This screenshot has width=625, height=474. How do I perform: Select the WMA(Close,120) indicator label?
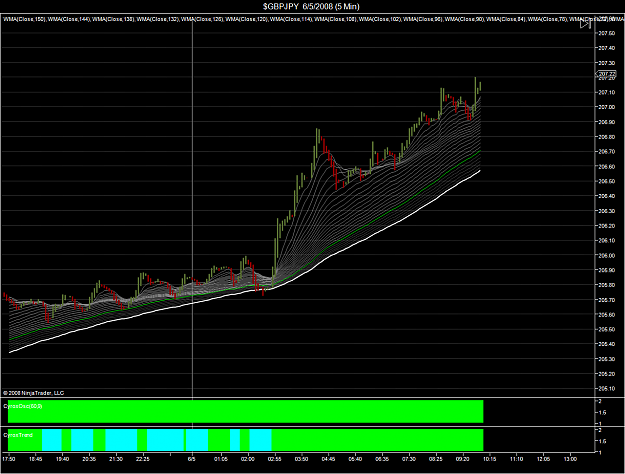click(x=247, y=19)
